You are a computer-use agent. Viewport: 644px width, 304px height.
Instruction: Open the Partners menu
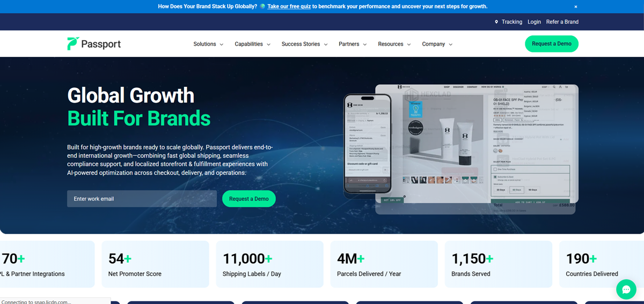353,44
